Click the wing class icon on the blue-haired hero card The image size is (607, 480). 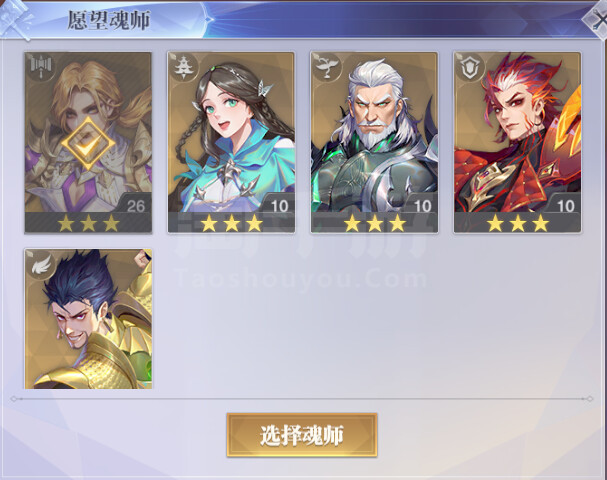[41, 263]
